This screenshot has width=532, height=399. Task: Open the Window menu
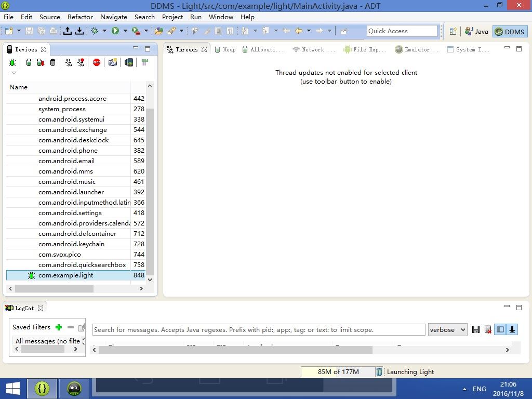coord(221,17)
